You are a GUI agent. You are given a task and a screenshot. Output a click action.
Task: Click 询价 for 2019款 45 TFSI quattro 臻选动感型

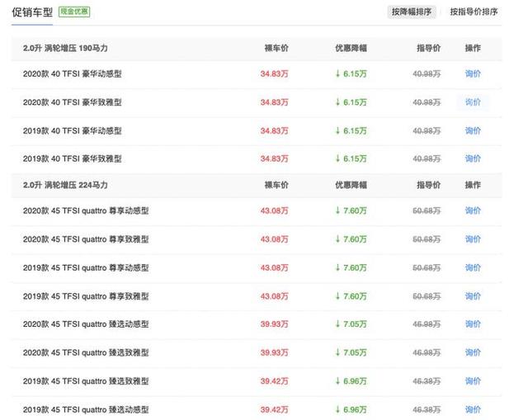pyautogui.click(x=473, y=409)
